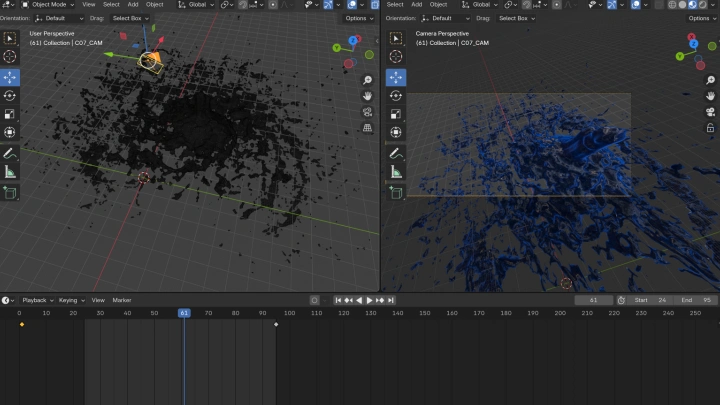
Task: Switch to solid shading in camera viewport
Action: 682,5
